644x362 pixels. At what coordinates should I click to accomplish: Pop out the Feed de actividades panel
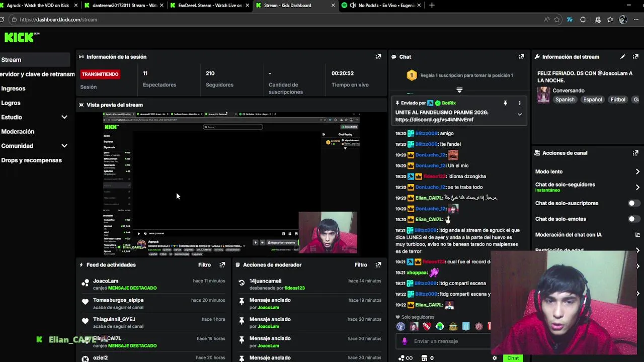point(222,264)
